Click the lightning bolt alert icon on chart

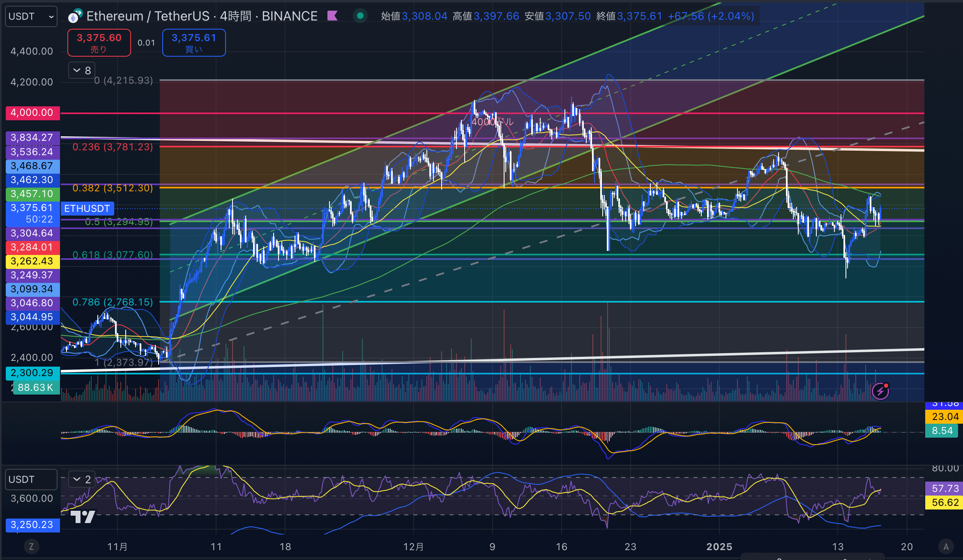[x=880, y=391]
